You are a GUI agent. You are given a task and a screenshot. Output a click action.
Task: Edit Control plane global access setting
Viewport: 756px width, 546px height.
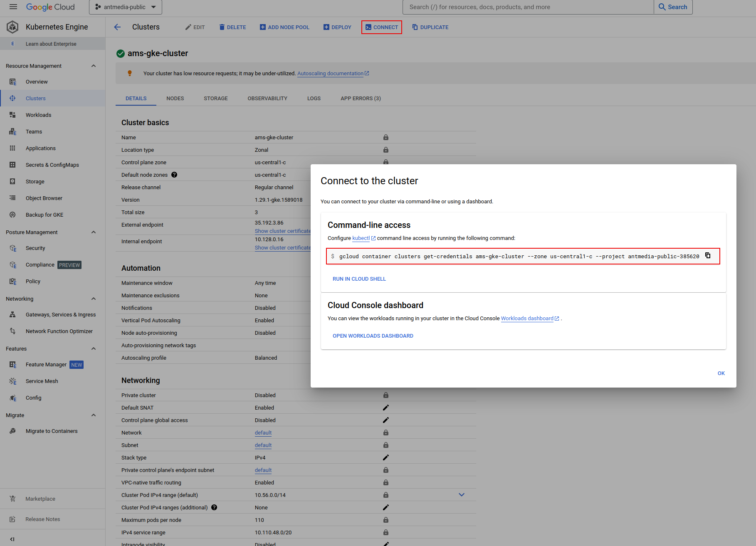point(386,420)
